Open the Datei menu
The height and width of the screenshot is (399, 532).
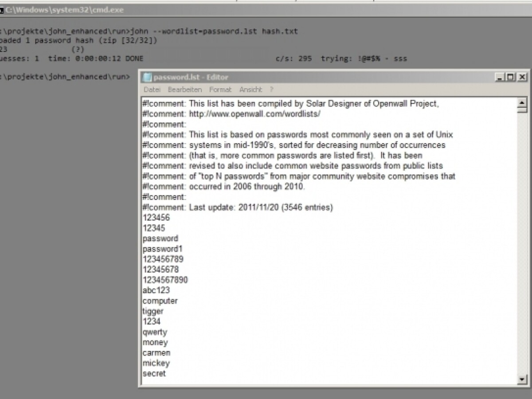coord(152,90)
